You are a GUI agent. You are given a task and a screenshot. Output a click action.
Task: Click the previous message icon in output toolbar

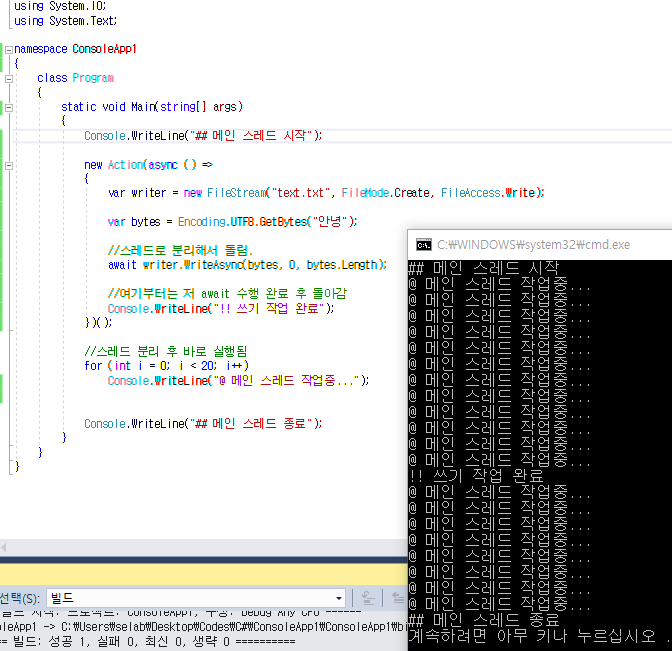click(369, 598)
